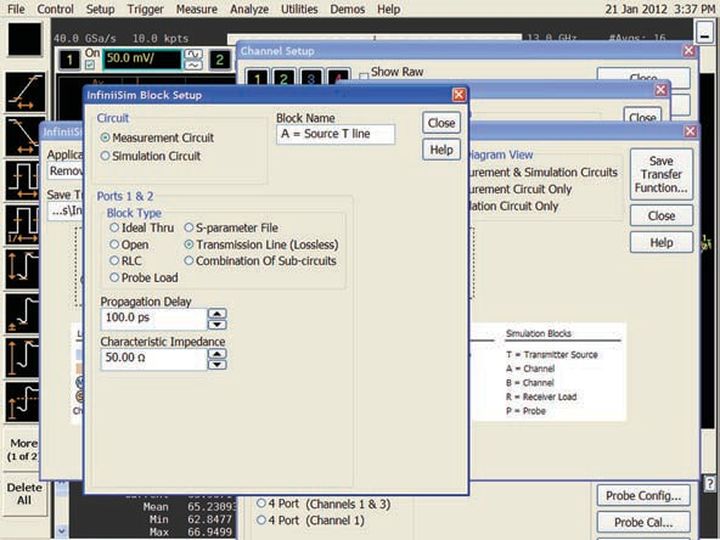
Task: Open the Setup menu
Action: [x=101, y=9]
